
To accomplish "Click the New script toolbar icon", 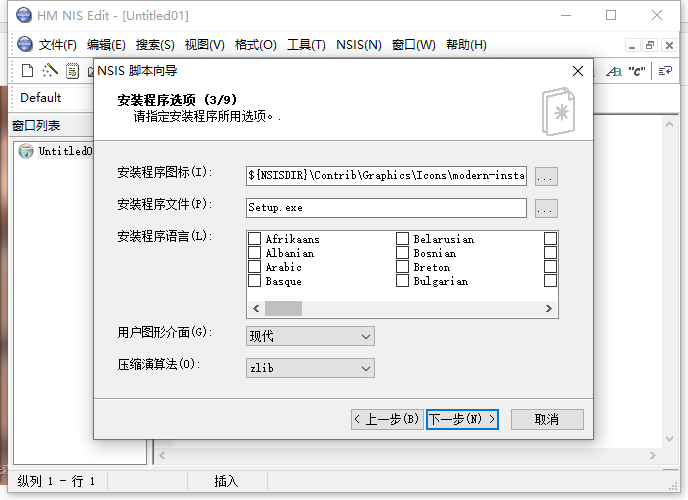I will [27, 71].
